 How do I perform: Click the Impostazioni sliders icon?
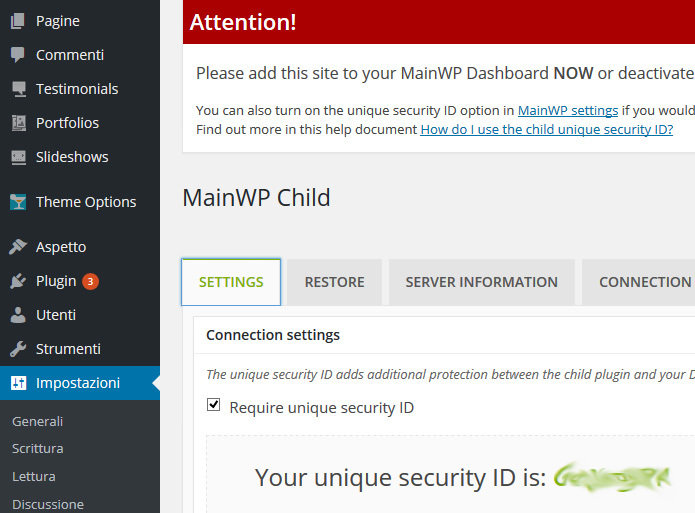(19, 383)
